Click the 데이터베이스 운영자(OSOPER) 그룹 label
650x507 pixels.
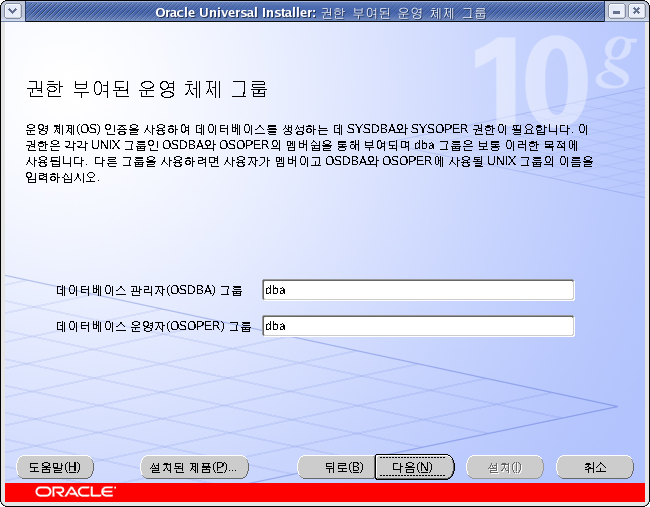click(153, 326)
